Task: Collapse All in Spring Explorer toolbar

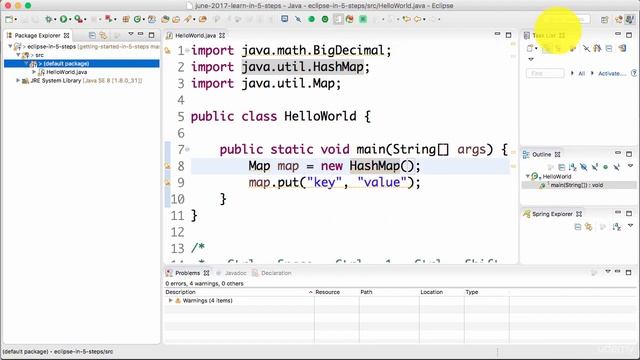Action: point(578,227)
